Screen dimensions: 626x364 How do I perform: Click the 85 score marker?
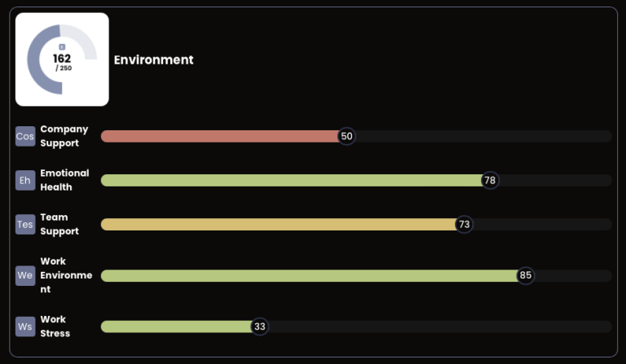point(525,275)
